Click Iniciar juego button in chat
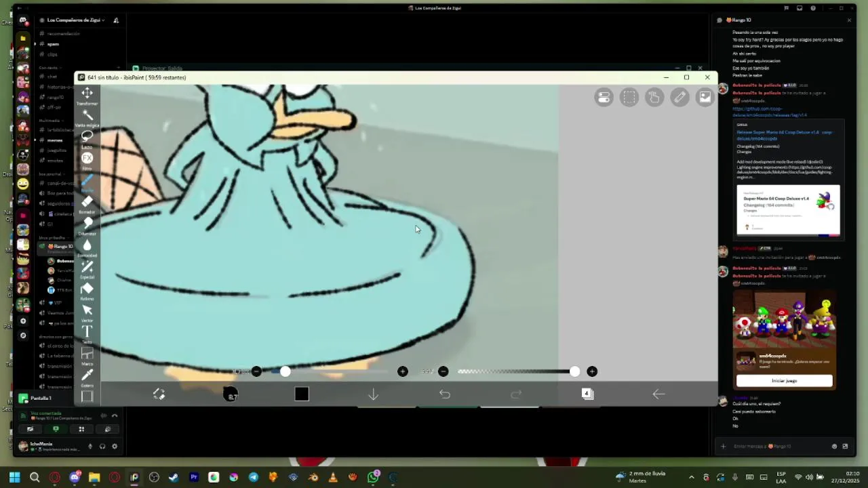This screenshot has width=868, height=488. point(784,381)
